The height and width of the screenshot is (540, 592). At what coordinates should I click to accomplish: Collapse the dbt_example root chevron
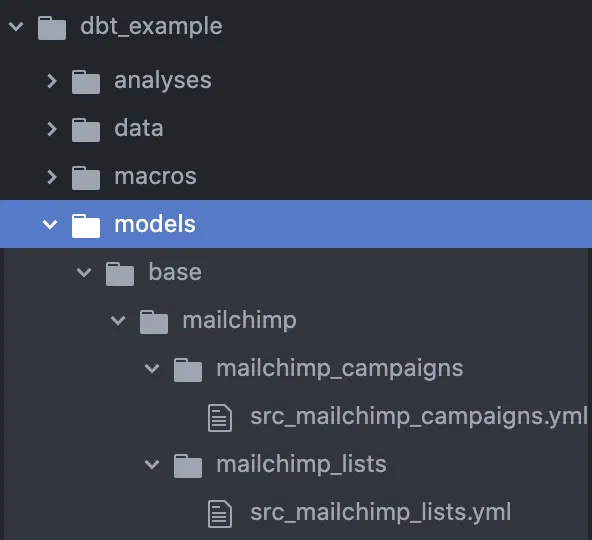coord(16,26)
